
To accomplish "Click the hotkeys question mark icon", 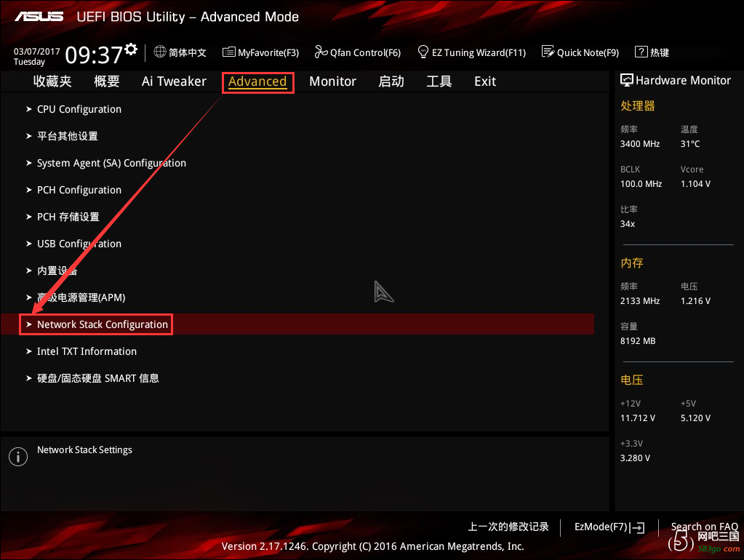I will pos(641,52).
